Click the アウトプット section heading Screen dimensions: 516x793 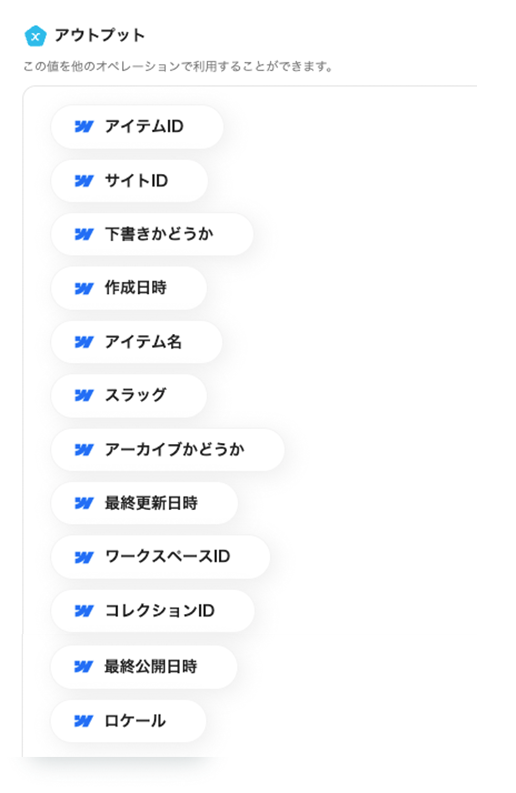100,35
